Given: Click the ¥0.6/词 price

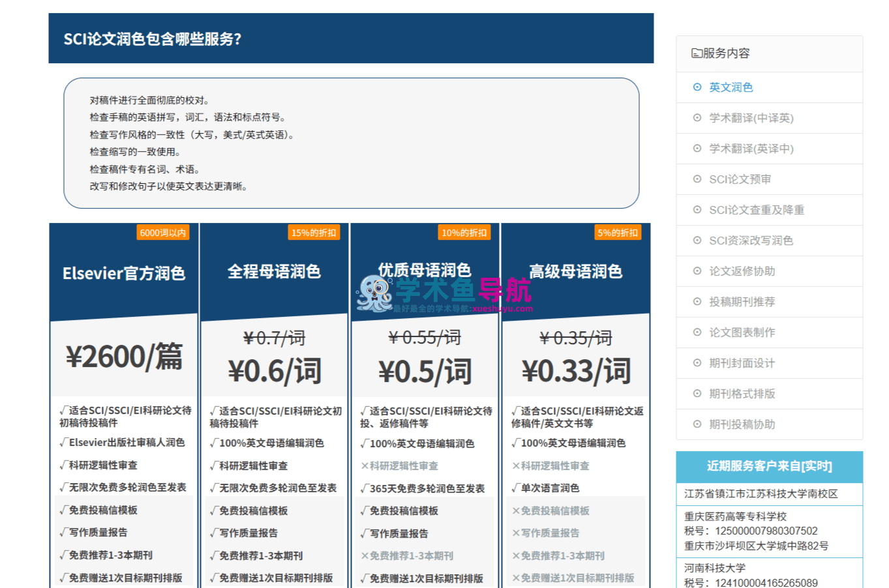Looking at the screenshot, I should click(275, 371).
